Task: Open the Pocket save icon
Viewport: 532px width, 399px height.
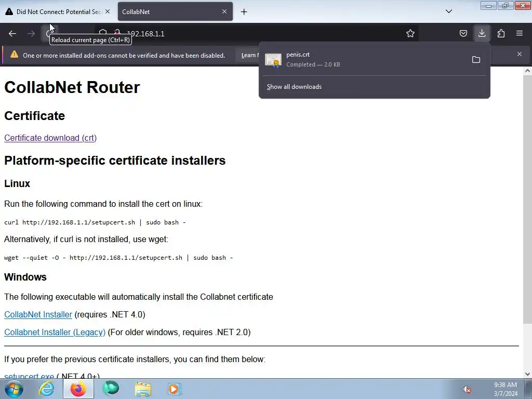Action: (x=463, y=33)
